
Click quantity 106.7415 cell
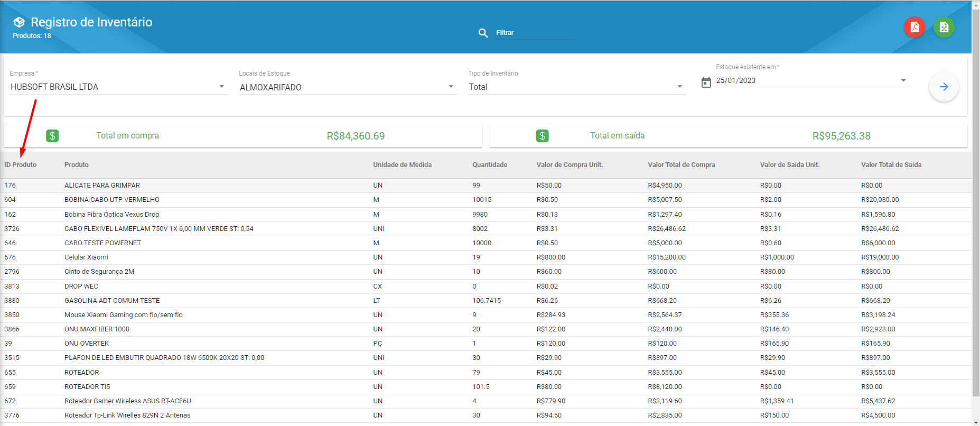[x=487, y=301]
